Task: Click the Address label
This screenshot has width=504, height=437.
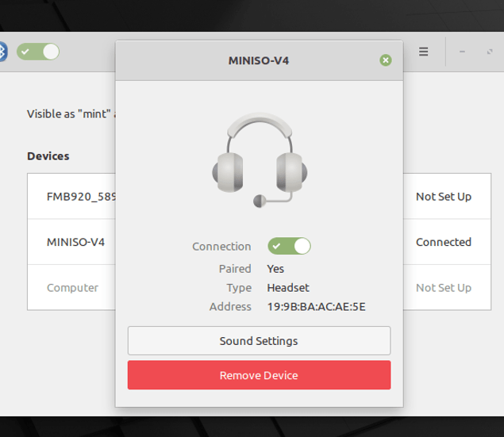Action: (230, 307)
